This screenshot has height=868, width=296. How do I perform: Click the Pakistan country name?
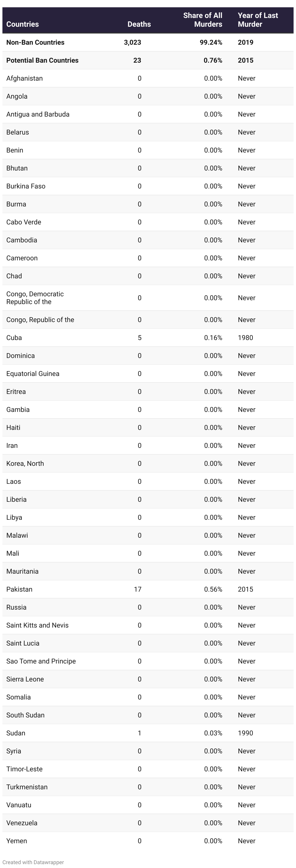pos(20,589)
